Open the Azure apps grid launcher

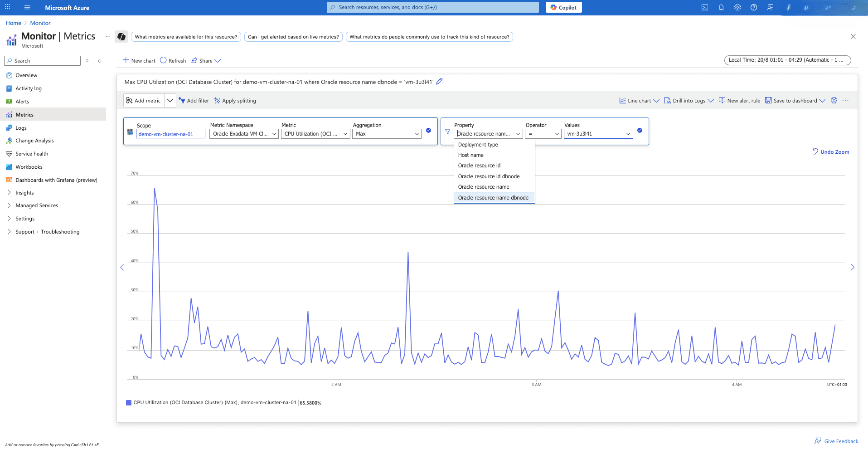(7, 7)
